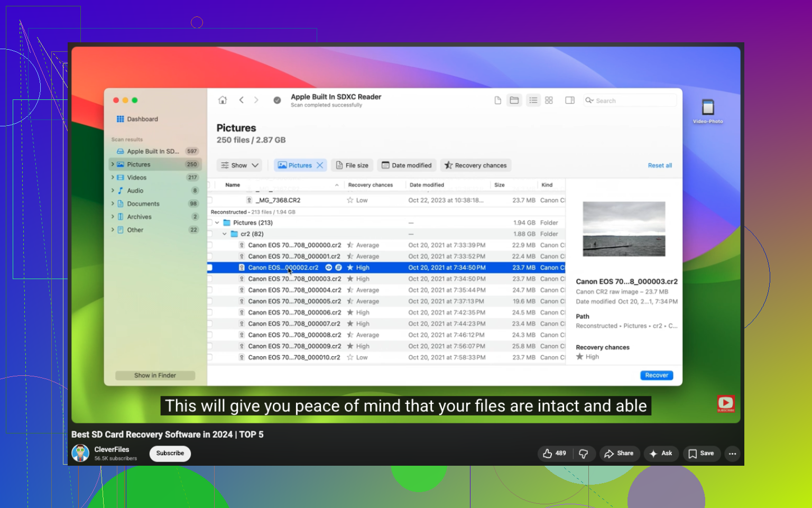Expand the Documents category chevron in sidebar
812x508 pixels.
click(x=113, y=204)
